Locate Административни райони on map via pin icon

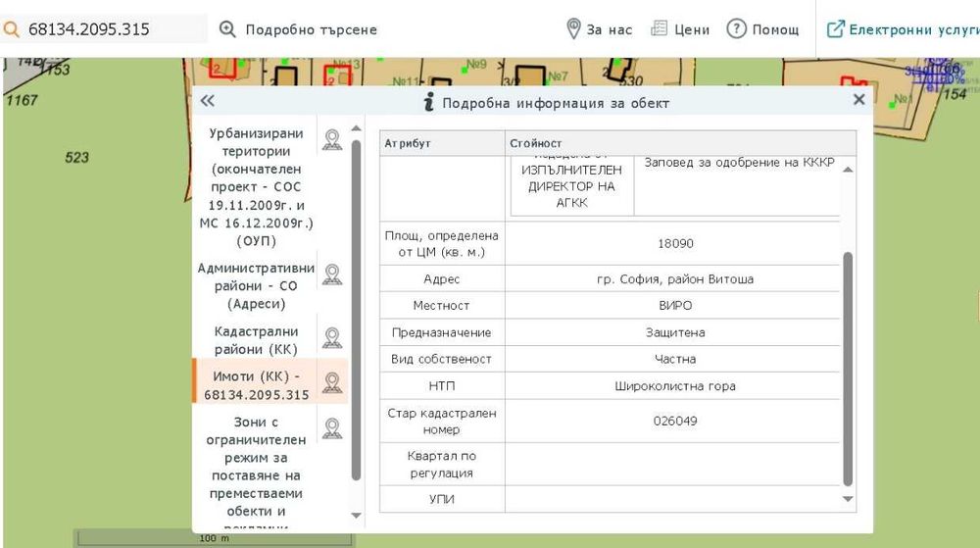[332, 274]
